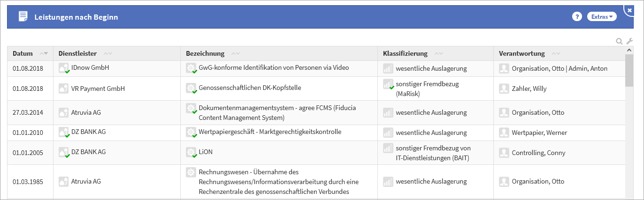Click the Bezeichnung column header
The width and height of the screenshot is (644, 200).
(x=205, y=53)
